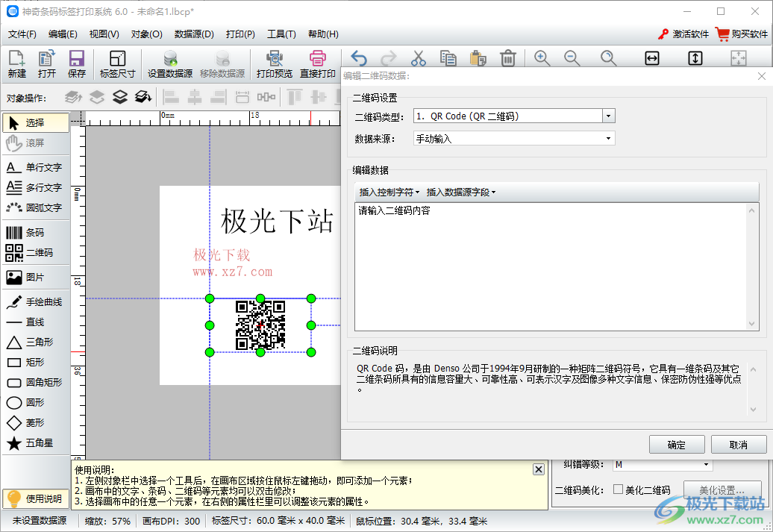This screenshot has height=532, width=773.
Task: Zoom out with the magnifier minus icon
Action: tap(572, 58)
